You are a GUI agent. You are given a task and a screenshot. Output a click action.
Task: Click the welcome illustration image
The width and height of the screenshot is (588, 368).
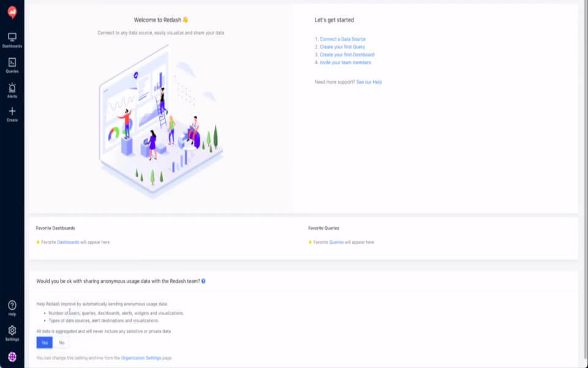[x=161, y=120]
